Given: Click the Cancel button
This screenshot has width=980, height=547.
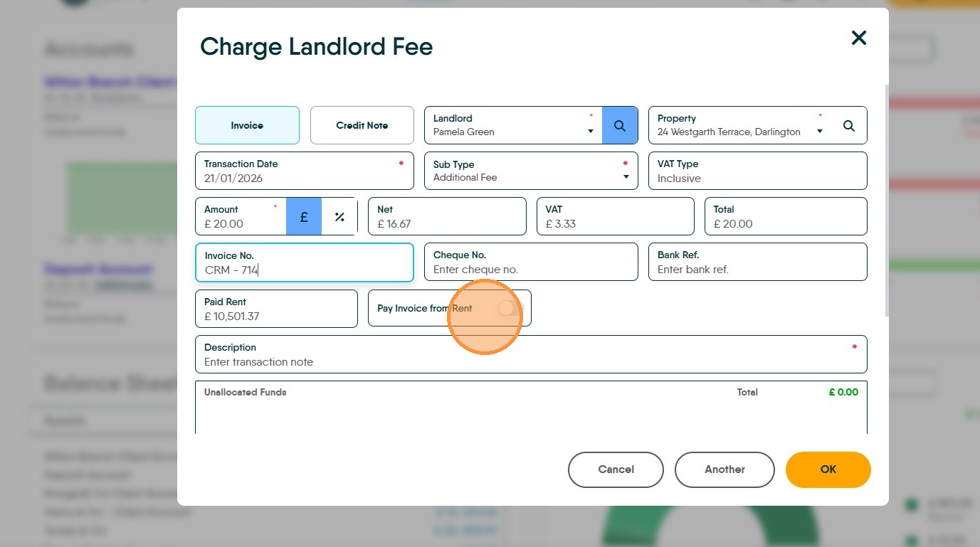Looking at the screenshot, I should [616, 469].
